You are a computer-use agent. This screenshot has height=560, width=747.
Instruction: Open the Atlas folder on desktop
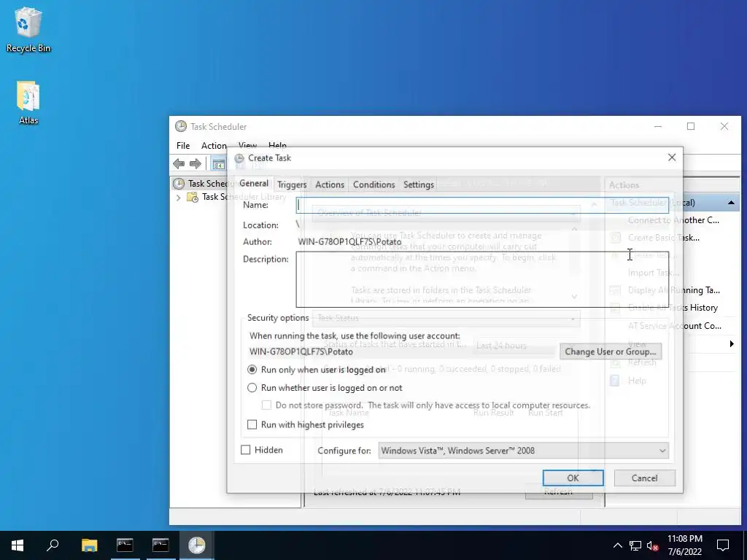pyautogui.click(x=28, y=102)
